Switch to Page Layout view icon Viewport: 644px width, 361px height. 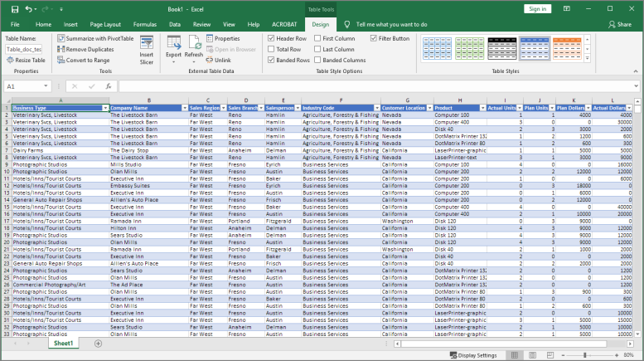[x=532, y=355]
